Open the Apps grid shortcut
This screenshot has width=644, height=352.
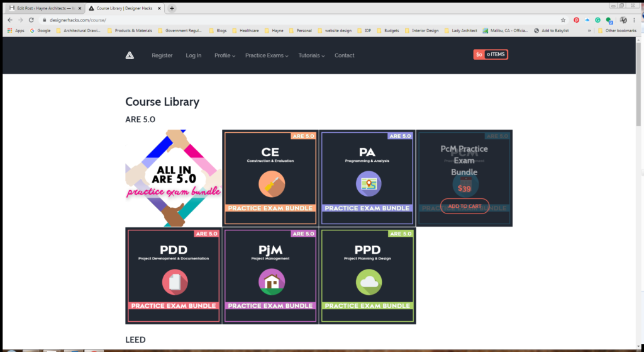[16, 30]
